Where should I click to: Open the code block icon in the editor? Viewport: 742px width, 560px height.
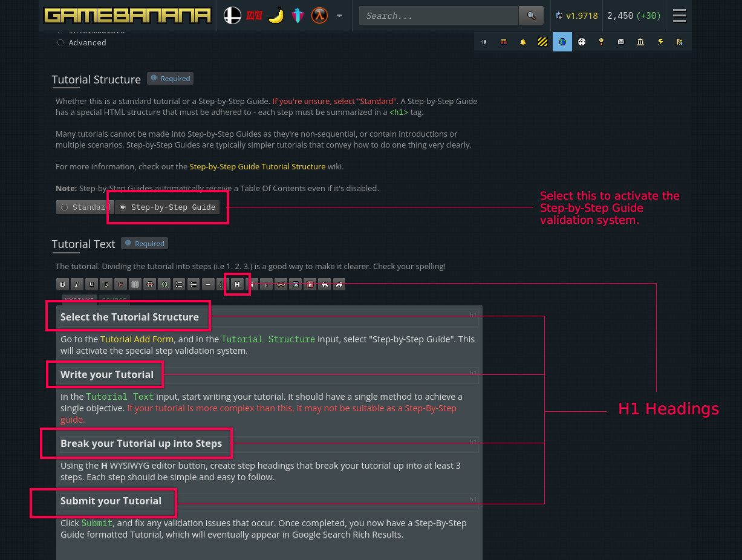(164, 284)
